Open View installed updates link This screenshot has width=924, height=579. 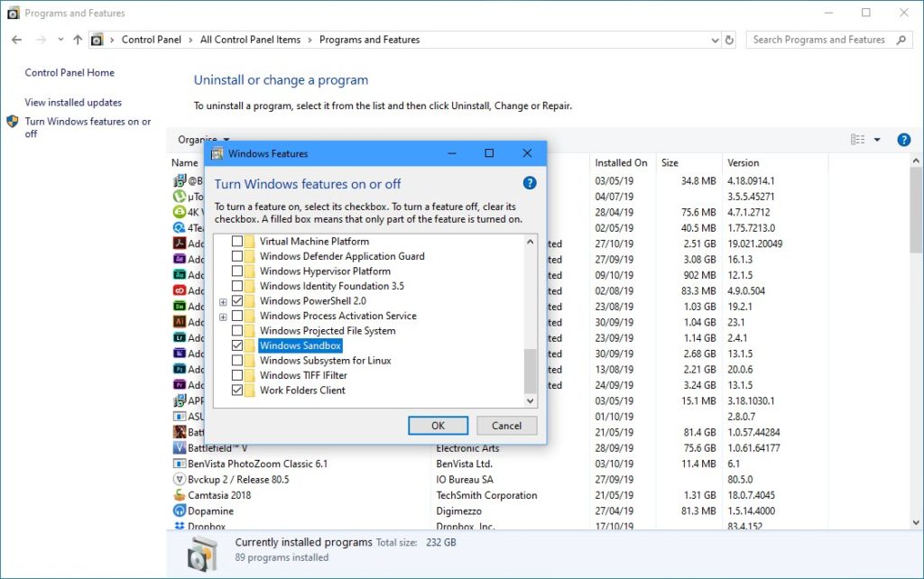73,102
